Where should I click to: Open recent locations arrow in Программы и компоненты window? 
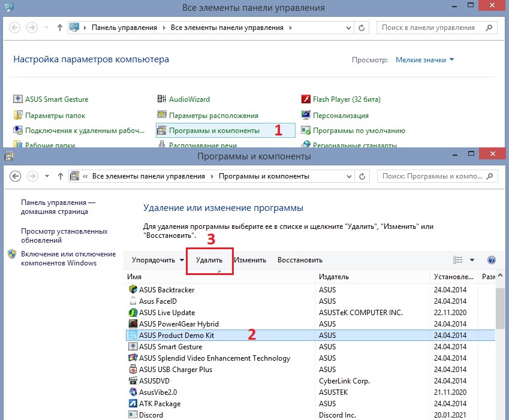[47, 176]
